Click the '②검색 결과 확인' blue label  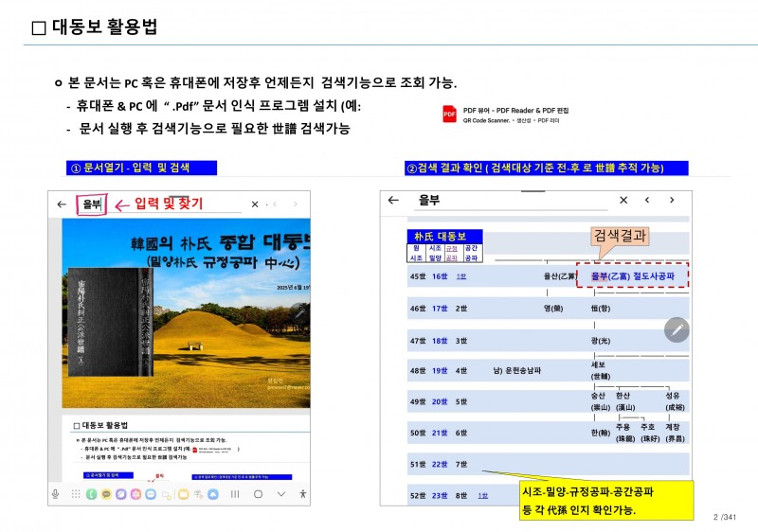(547, 168)
